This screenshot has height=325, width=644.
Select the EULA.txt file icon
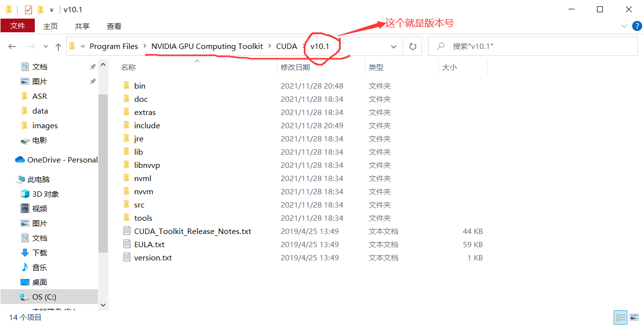tap(126, 244)
